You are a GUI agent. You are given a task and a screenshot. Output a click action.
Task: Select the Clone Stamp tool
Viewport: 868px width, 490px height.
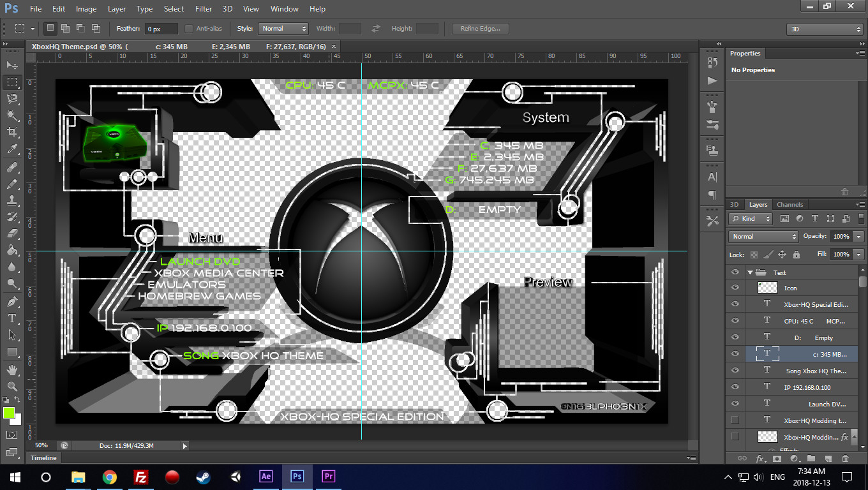point(12,200)
